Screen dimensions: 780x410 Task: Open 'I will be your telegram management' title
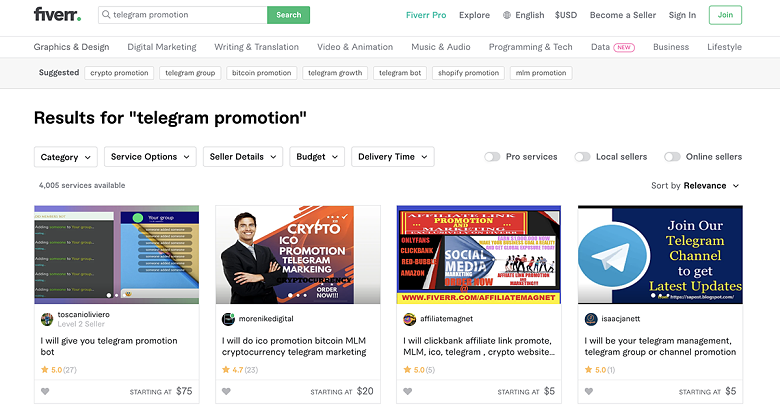[x=660, y=346]
